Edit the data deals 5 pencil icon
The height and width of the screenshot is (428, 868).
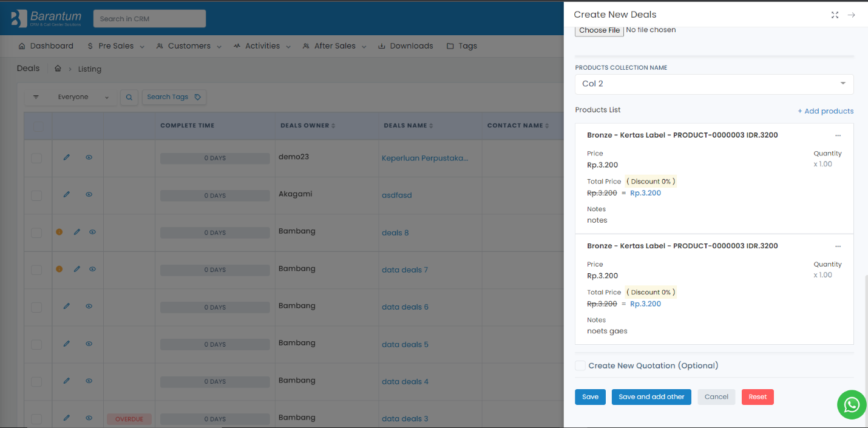point(67,344)
